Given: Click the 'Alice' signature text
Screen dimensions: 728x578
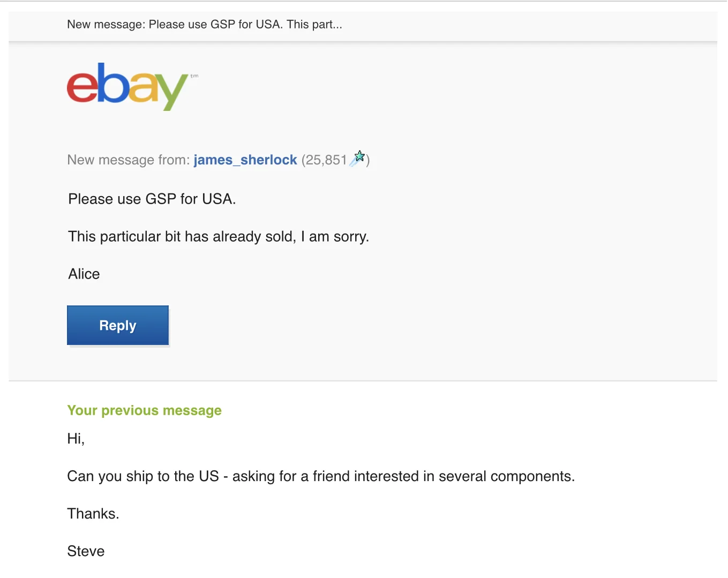Looking at the screenshot, I should [84, 274].
